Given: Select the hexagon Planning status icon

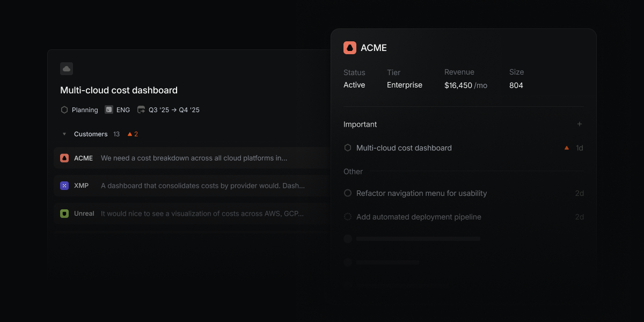Looking at the screenshot, I should (63, 109).
